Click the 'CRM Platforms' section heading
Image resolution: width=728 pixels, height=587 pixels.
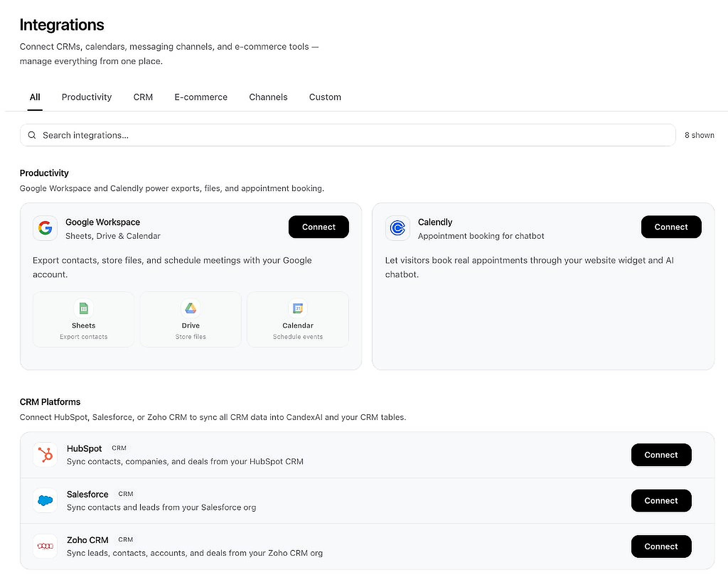coord(50,402)
